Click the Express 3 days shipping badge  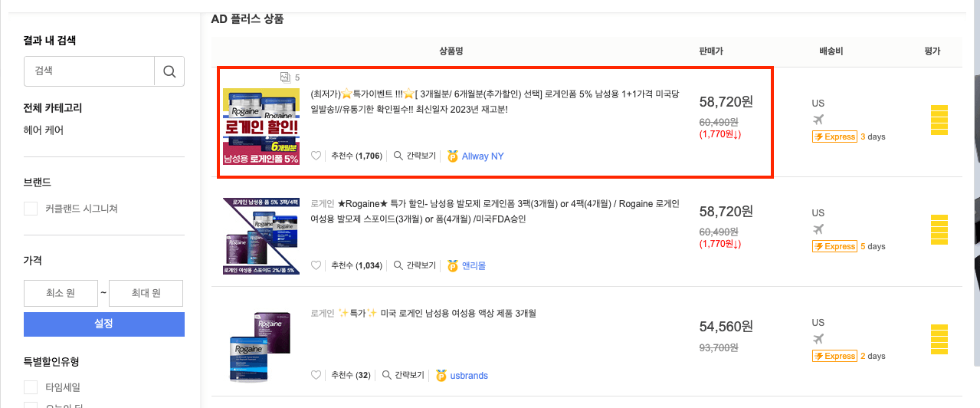[834, 137]
